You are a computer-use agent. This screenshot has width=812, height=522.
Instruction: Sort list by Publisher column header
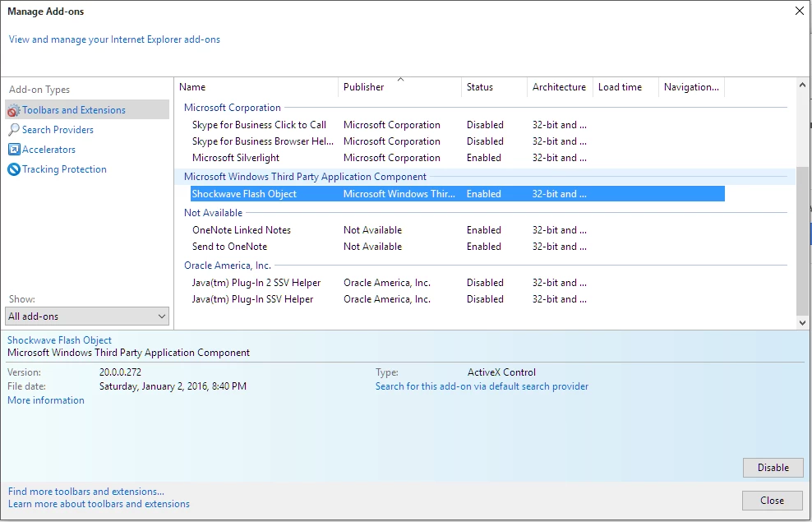pyautogui.click(x=399, y=87)
